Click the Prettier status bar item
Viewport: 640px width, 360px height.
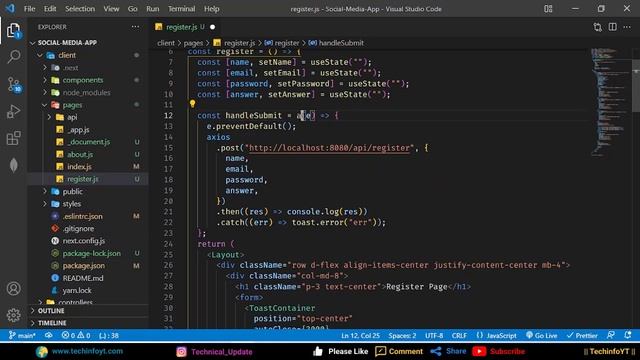(582, 336)
